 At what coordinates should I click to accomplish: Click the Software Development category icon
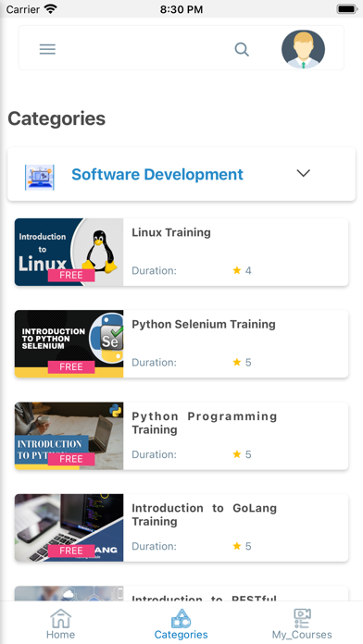pos(40,177)
